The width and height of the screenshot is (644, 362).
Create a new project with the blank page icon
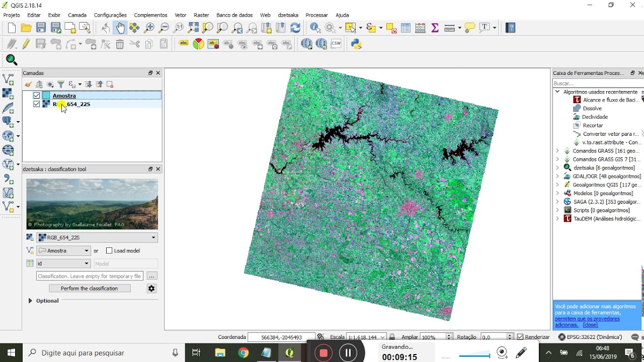pyautogui.click(x=12, y=28)
